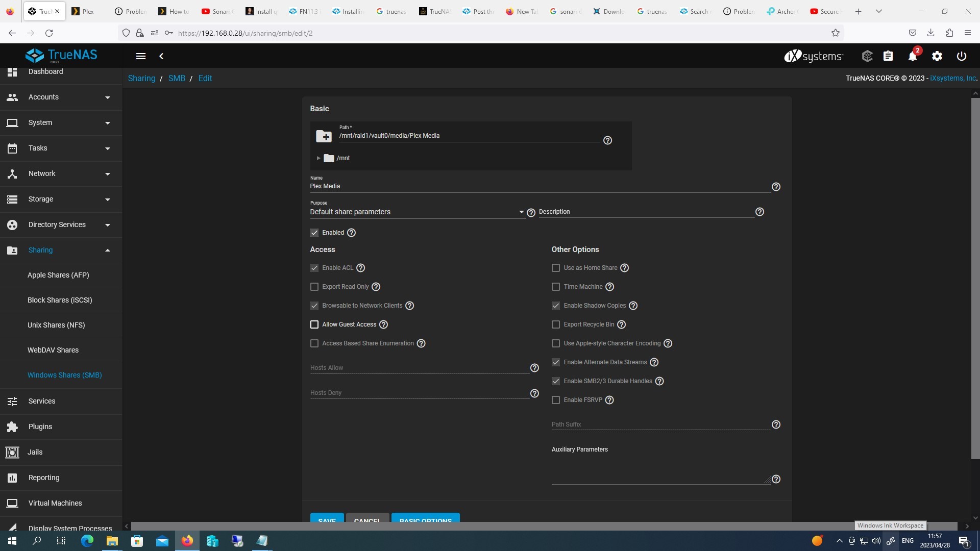Open File Explorer from the taskbar

(x=112, y=541)
